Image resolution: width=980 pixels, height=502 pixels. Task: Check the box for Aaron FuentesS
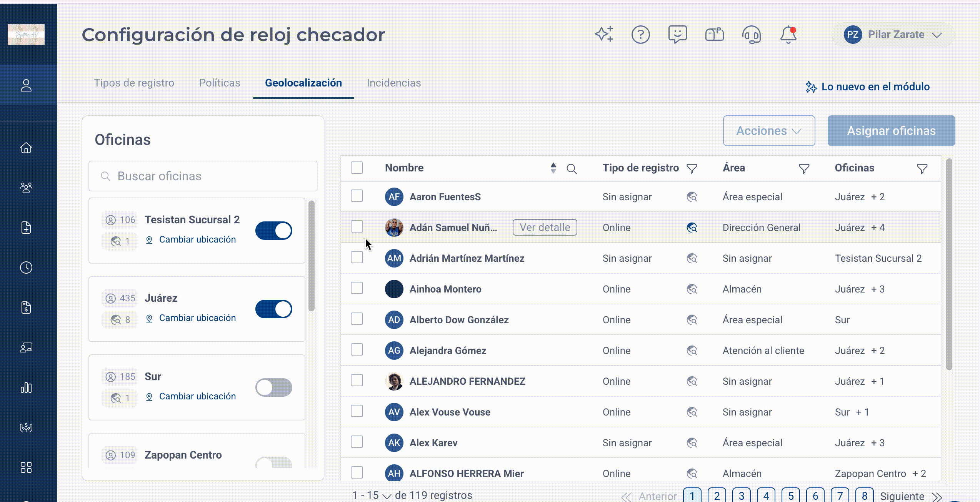(x=357, y=196)
